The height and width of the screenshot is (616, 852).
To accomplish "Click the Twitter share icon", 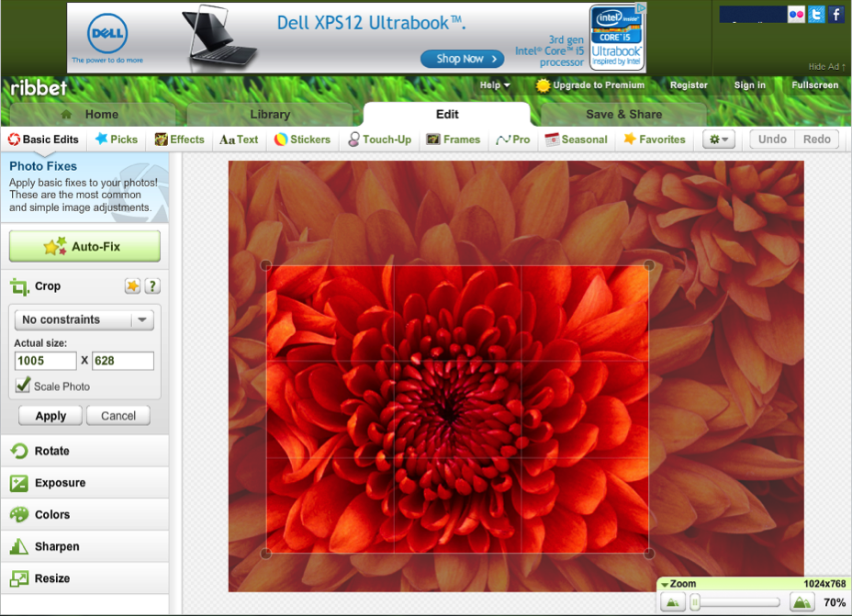I will point(816,15).
